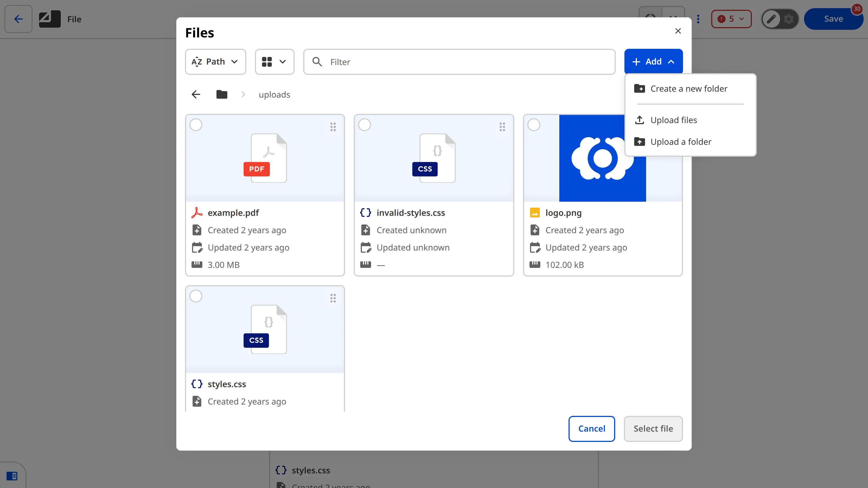This screenshot has height=488, width=868.
Task: Open the grid view mode dropdown
Action: tap(275, 62)
